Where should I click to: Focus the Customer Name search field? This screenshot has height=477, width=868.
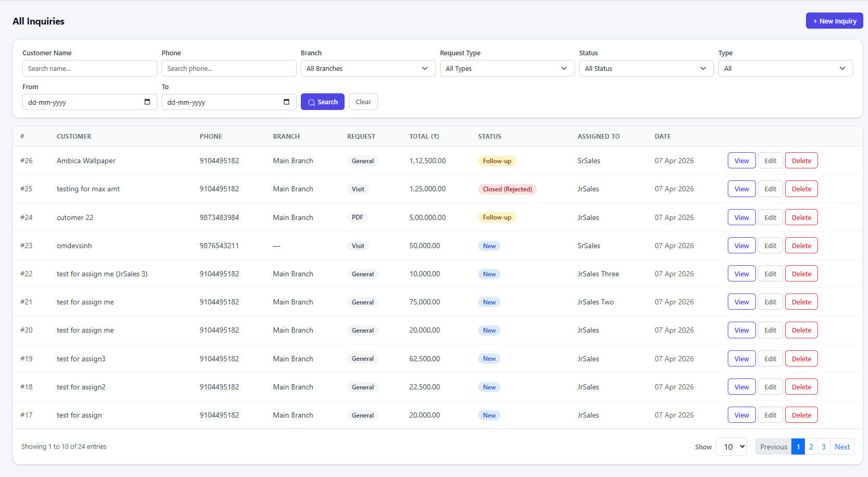click(90, 68)
